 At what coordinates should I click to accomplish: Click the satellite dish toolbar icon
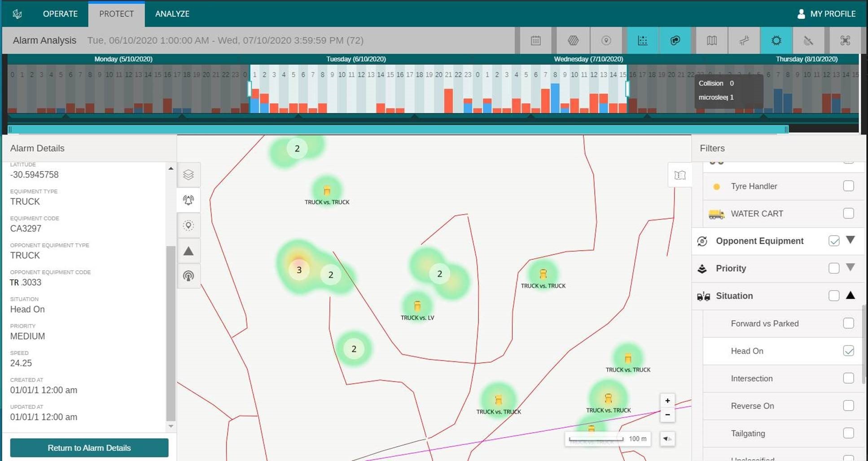808,40
